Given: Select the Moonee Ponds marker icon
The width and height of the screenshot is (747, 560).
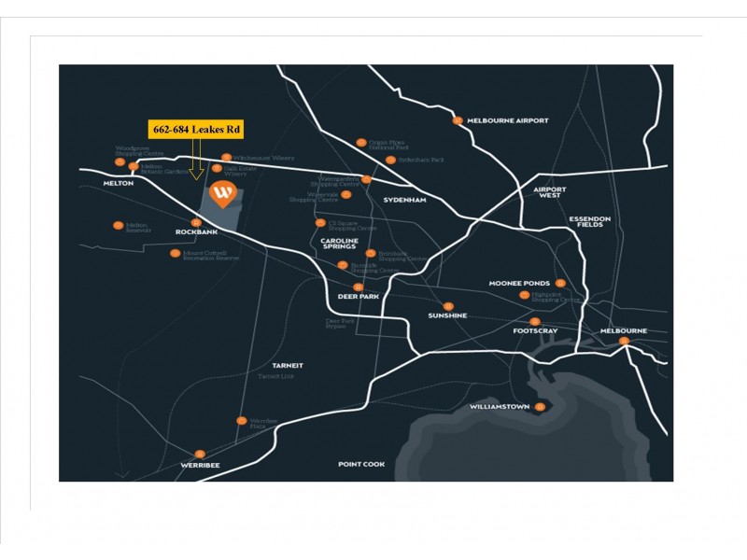Looking at the screenshot, I should click(560, 283).
